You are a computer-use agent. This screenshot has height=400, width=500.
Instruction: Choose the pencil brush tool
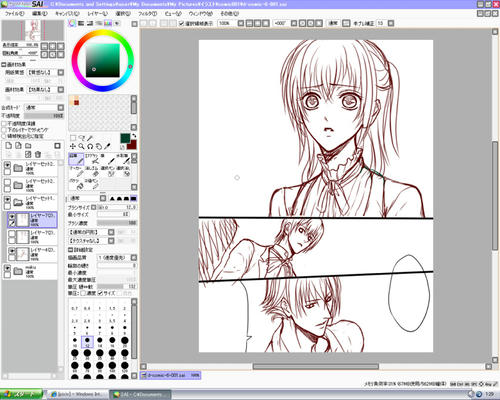(x=76, y=159)
